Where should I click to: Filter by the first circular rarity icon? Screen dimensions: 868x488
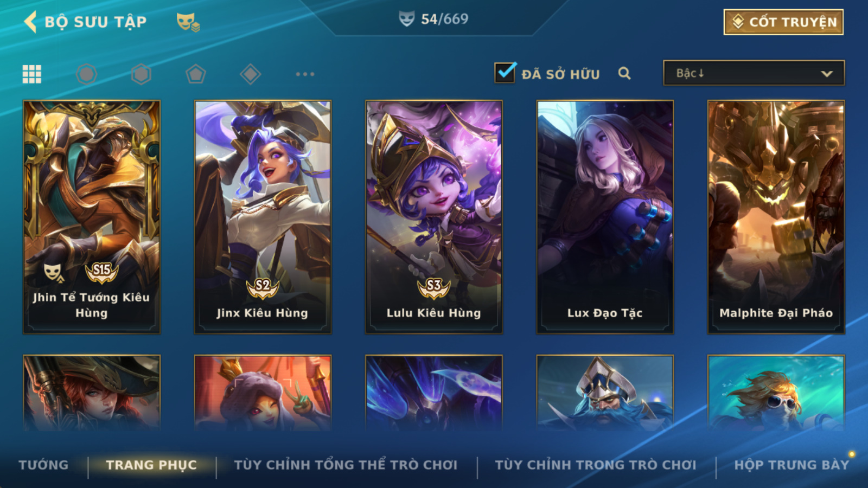(87, 74)
